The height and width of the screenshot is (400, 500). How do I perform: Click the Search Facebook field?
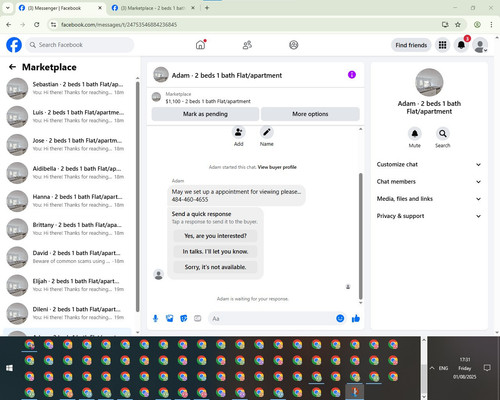point(80,45)
